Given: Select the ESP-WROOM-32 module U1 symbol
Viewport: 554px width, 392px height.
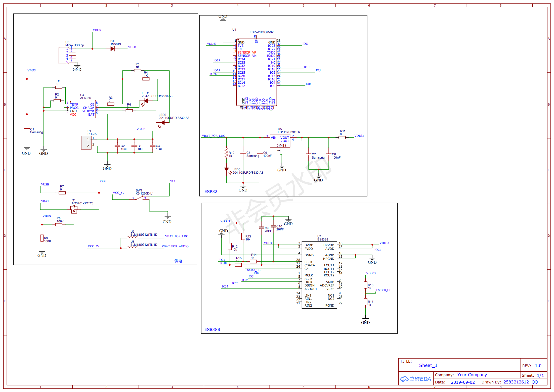Looking at the screenshot, I should (x=257, y=72).
